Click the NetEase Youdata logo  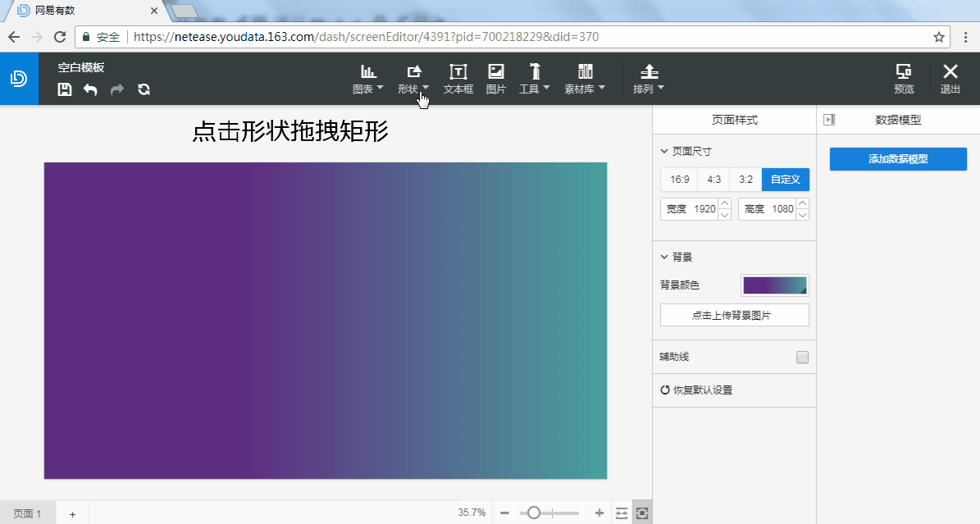coord(19,78)
